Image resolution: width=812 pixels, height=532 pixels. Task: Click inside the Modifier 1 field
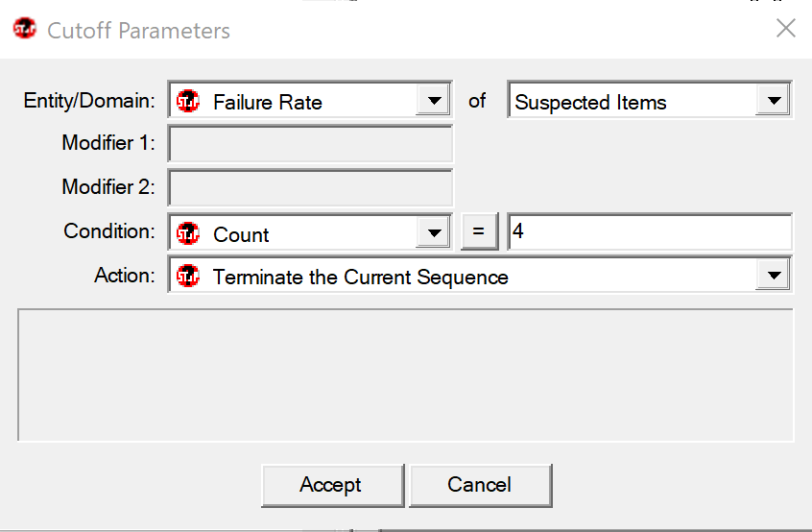(x=310, y=144)
